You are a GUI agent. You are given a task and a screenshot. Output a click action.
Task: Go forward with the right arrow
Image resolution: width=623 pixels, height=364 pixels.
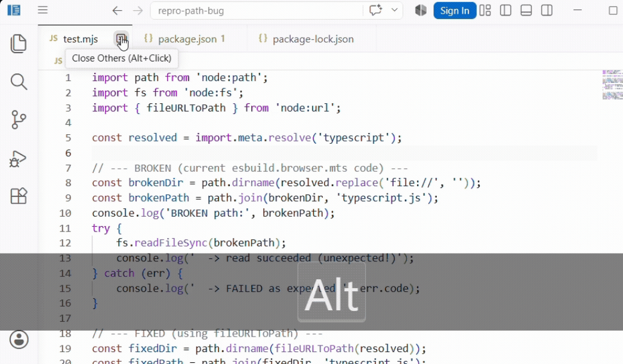coord(138,11)
